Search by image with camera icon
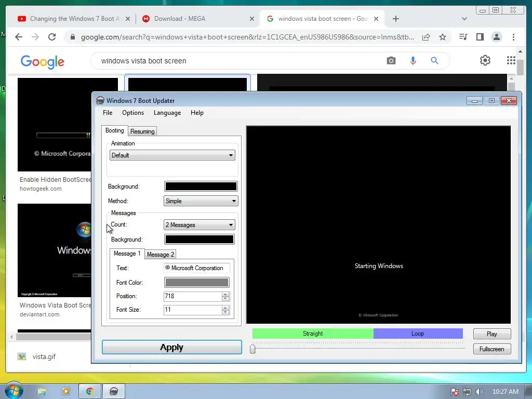This screenshot has width=532, height=399. pyautogui.click(x=391, y=61)
